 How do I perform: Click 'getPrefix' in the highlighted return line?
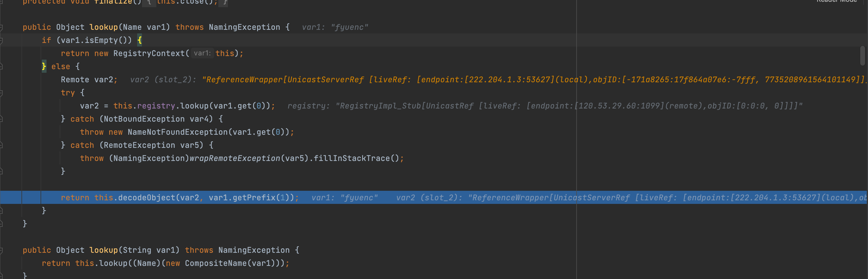(254, 198)
